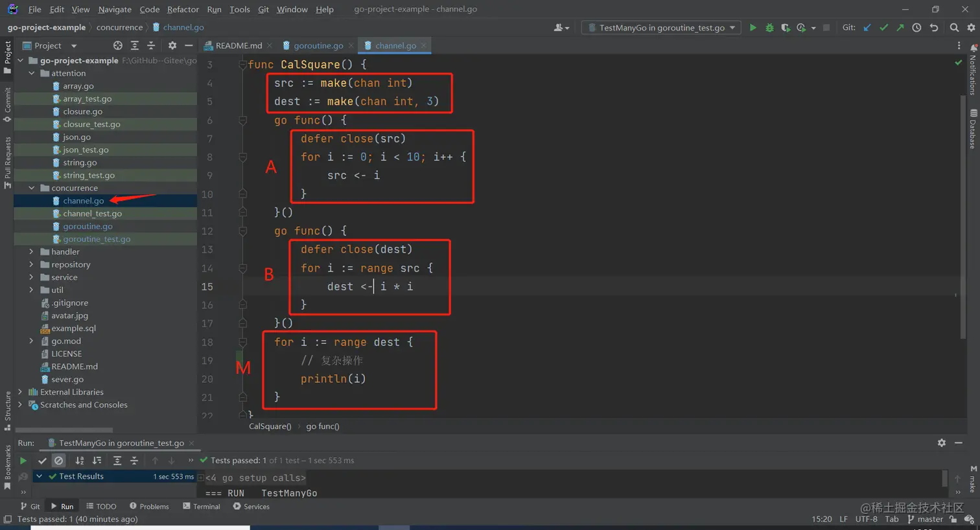This screenshot has width=980, height=530.
Task: Sort test results alphabetically
Action: [80, 461]
